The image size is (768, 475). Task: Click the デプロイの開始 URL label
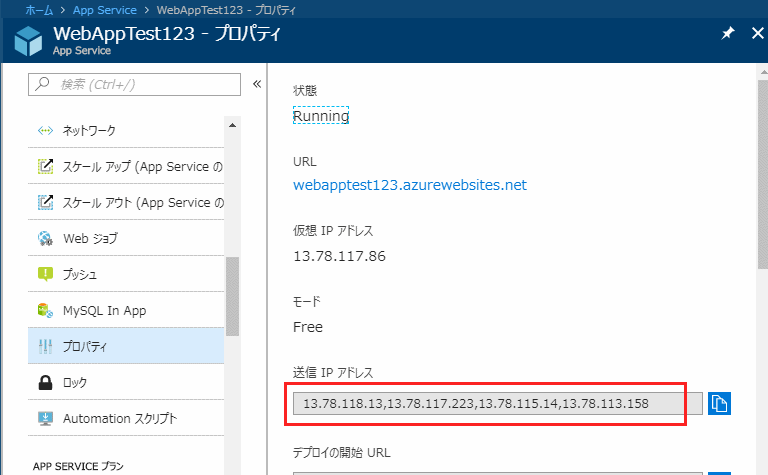(x=341, y=452)
